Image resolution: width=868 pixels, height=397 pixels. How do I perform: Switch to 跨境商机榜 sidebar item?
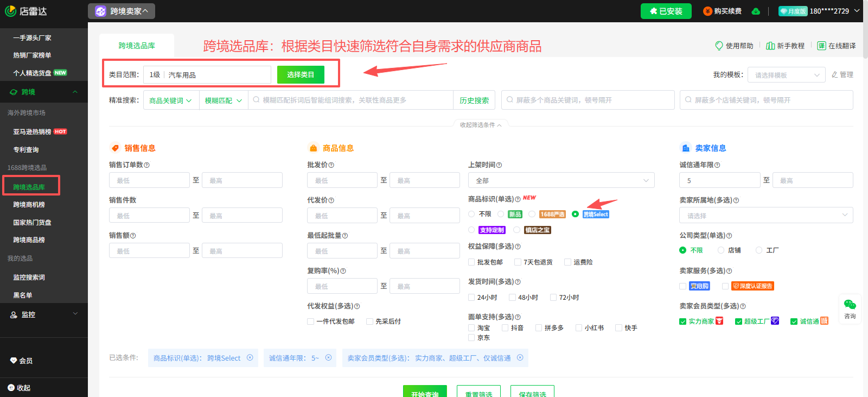(x=29, y=205)
